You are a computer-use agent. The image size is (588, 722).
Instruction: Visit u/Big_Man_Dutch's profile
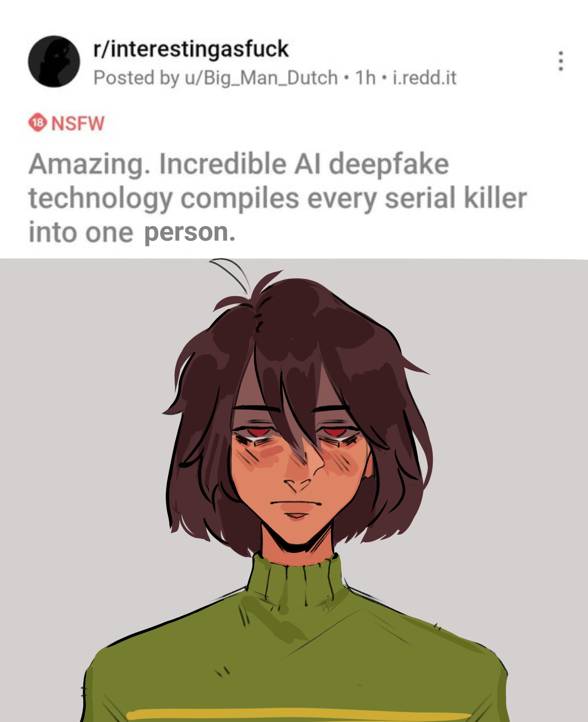261,77
